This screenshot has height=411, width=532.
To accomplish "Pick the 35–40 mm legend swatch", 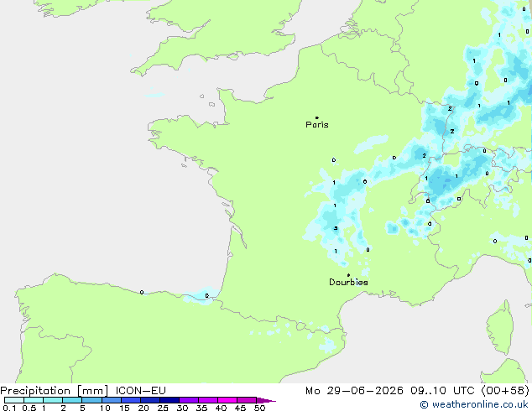I will tap(207, 400).
